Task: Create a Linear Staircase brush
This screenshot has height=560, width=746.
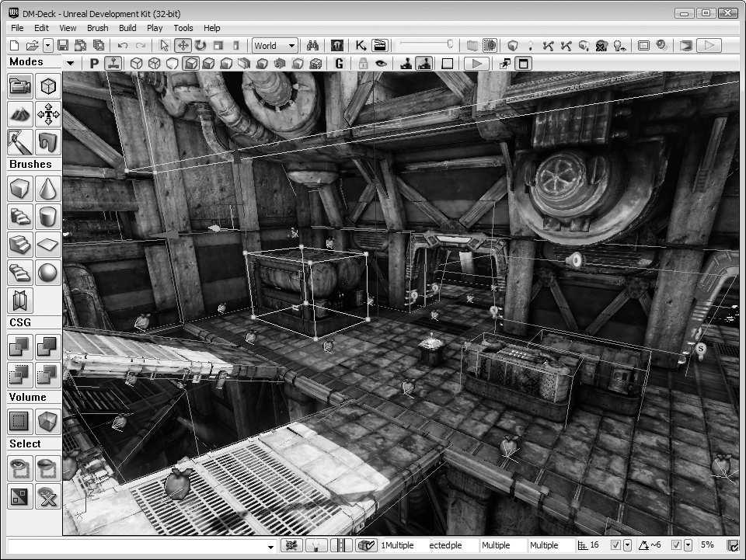Action: (20, 245)
